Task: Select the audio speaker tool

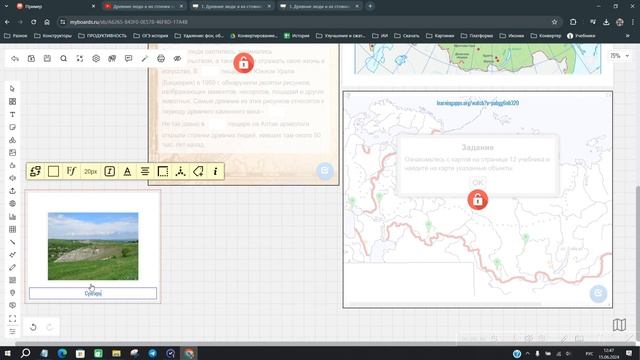Action: (x=12, y=178)
